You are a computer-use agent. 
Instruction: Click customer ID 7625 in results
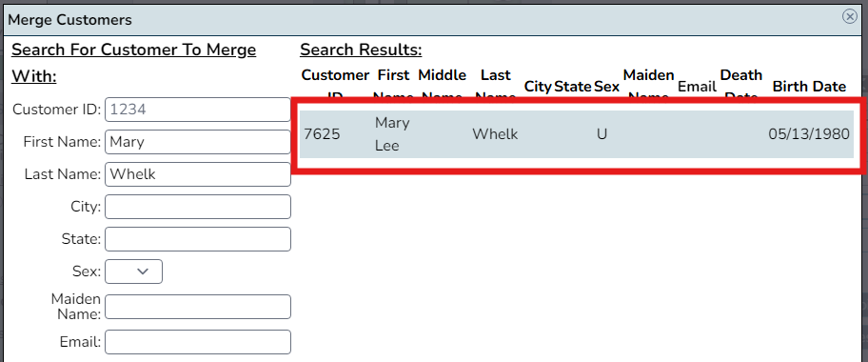323,134
